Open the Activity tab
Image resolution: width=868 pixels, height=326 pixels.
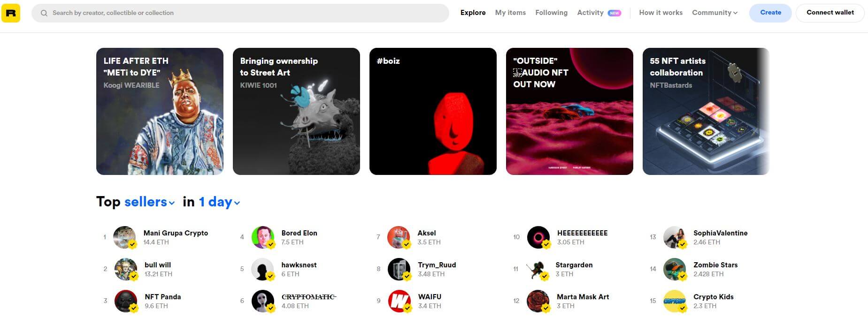coord(590,13)
